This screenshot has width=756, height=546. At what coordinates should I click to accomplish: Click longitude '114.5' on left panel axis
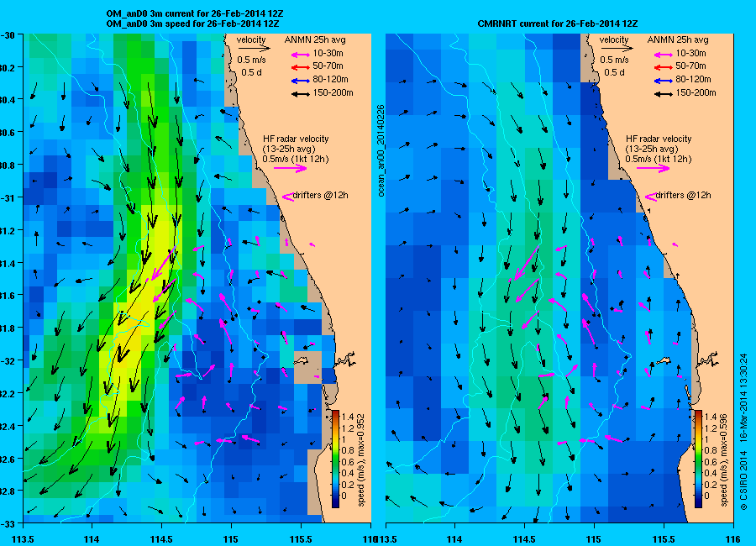pyautogui.click(x=161, y=539)
